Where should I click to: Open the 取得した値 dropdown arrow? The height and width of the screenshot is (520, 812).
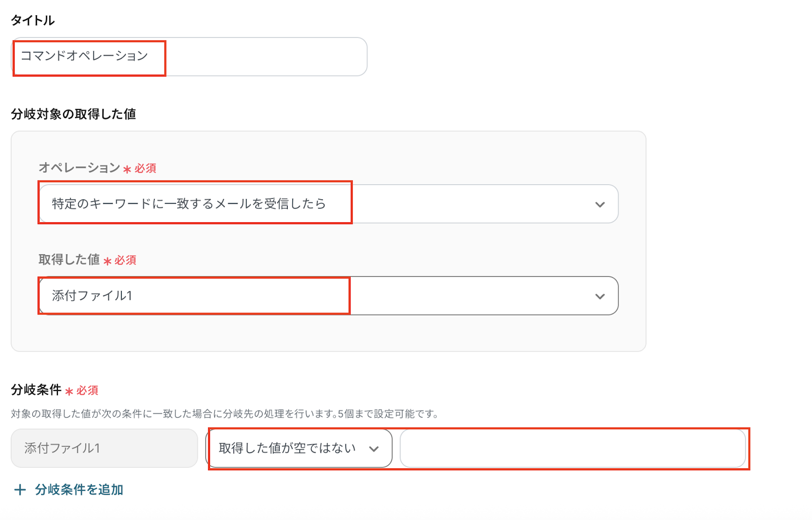pyautogui.click(x=600, y=296)
